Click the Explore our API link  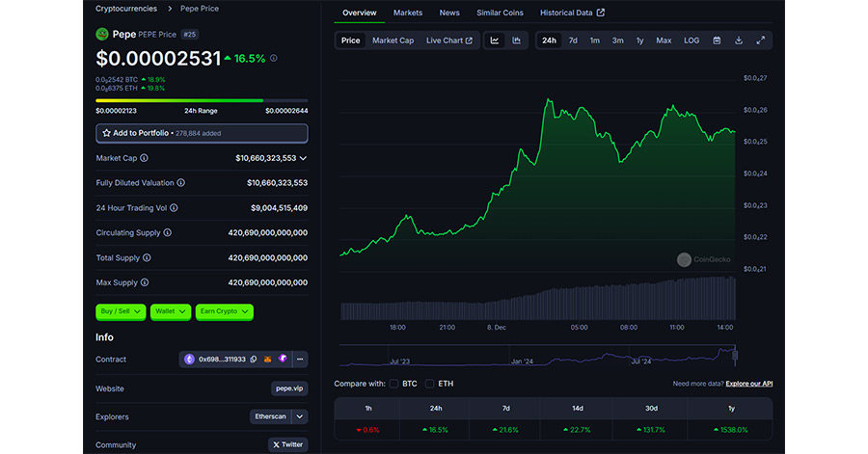[749, 384]
